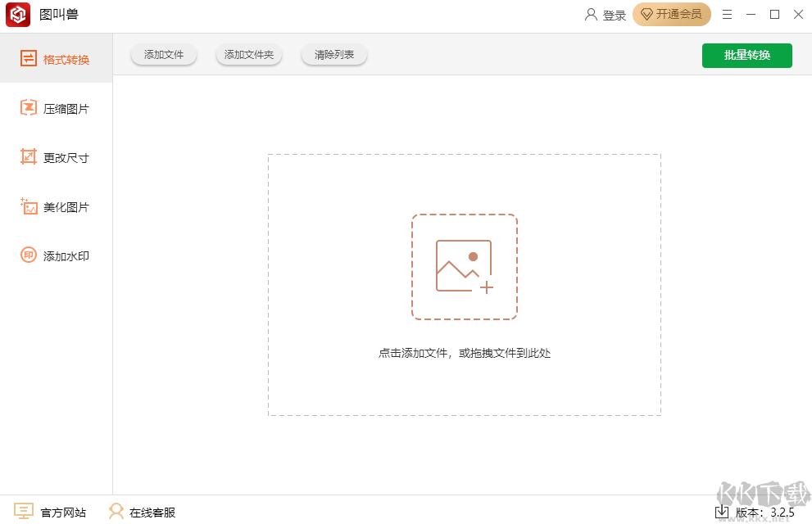Screen dimensions: 812x524
Task: Click the 添加文件 add file button
Action: (x=164, y=55)
